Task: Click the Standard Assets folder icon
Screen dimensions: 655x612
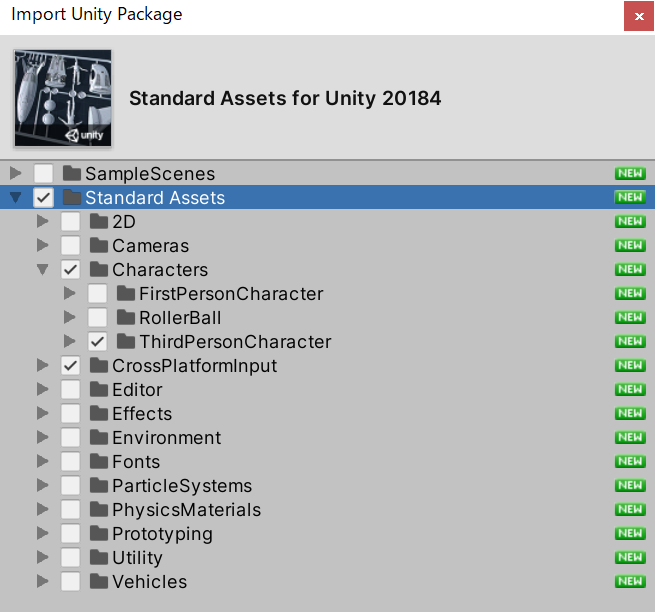Action: coord(72,197)
